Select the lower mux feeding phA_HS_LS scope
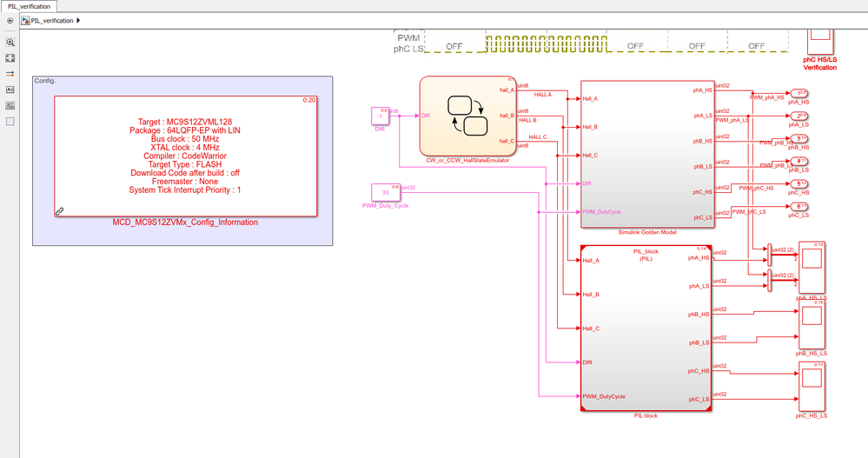Screen dimensions: 868x458 770,280
